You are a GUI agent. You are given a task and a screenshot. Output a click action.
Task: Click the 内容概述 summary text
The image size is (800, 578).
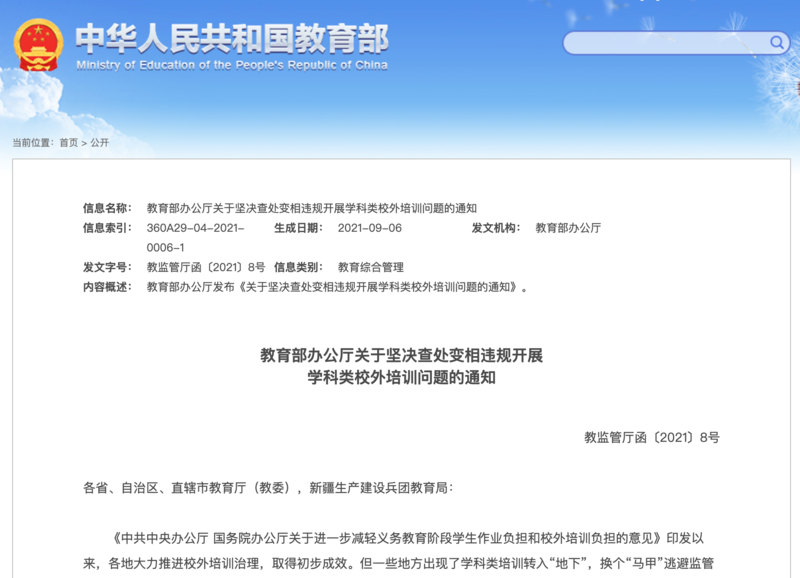pos(336,287)
